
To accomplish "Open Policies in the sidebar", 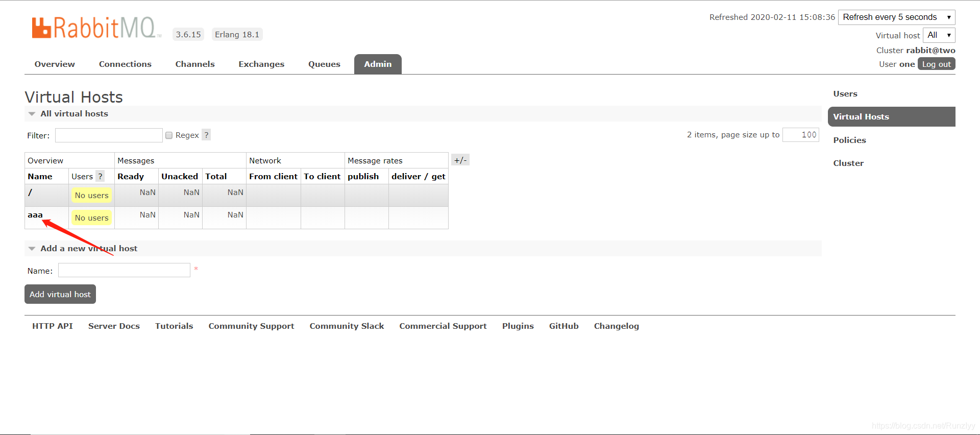I will point(849,140).
